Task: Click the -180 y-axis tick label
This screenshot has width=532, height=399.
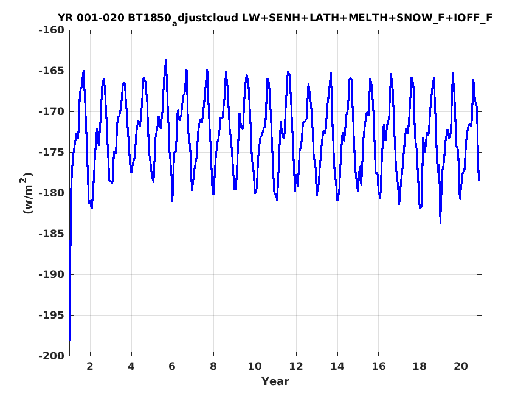Action: pos(51,193)
